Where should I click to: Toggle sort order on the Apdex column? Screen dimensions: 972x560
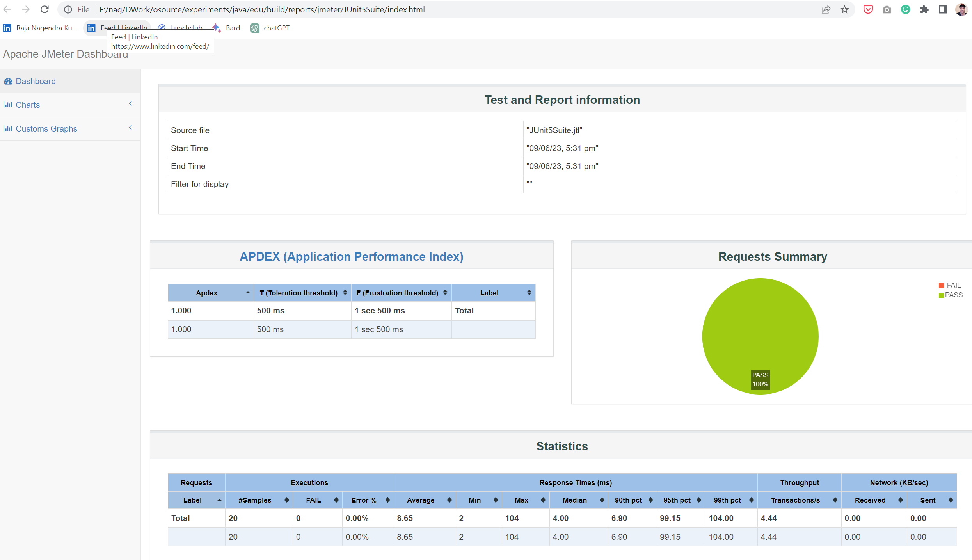(x=247, y=292)
